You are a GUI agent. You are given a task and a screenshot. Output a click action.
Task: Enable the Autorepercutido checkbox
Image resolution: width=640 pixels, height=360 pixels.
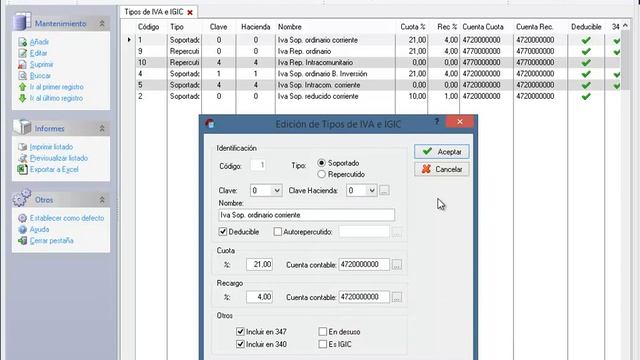point(278,232)
